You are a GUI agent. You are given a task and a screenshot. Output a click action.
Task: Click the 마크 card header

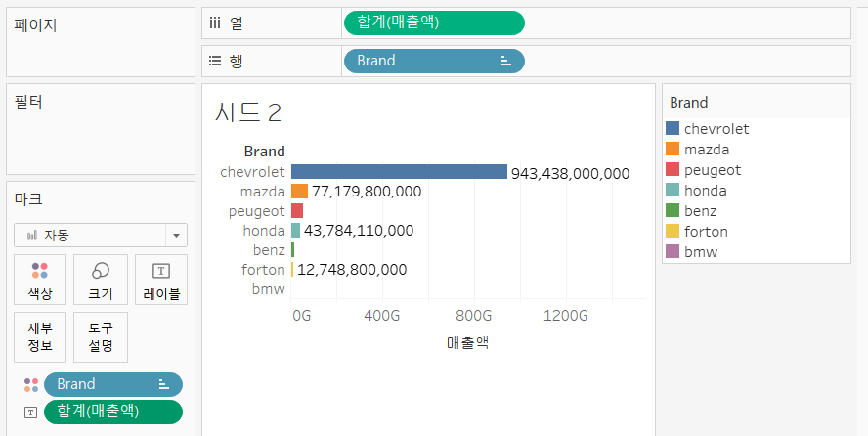28,198
